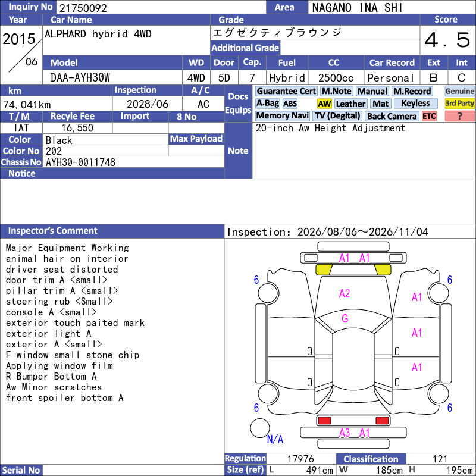Click the A2 mark on hood diagram
This screenshot has height=476, width=476.
click(x=345, y=293)
